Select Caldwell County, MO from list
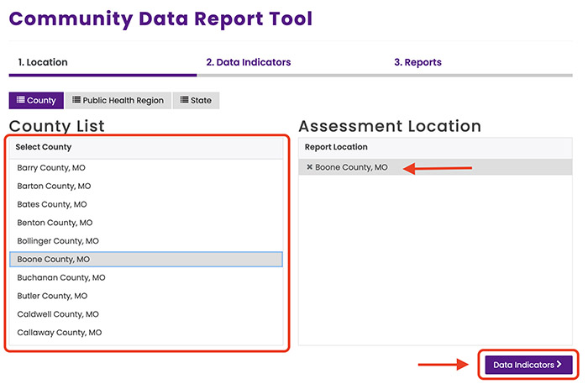The height and width of the screenshot is (384, 588). point(146,314)
